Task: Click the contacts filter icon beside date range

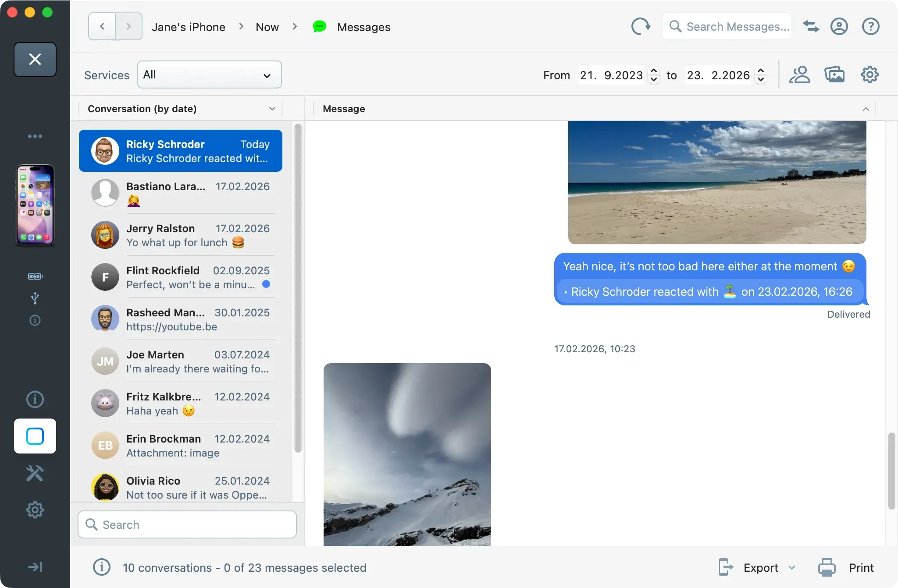Action: coord(800,74)
